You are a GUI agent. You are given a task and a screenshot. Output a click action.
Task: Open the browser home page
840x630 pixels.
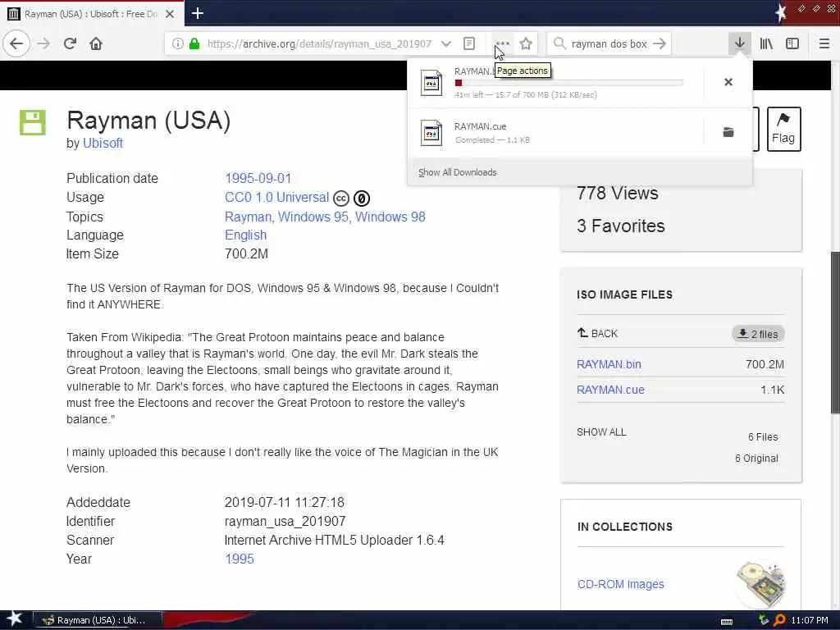tap(96, 43)
